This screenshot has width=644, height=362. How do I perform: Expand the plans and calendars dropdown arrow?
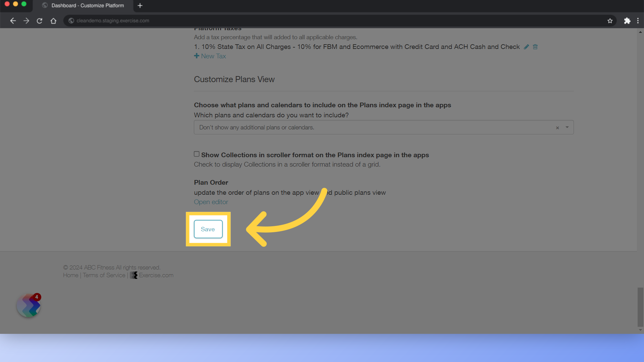click(567, 127)
